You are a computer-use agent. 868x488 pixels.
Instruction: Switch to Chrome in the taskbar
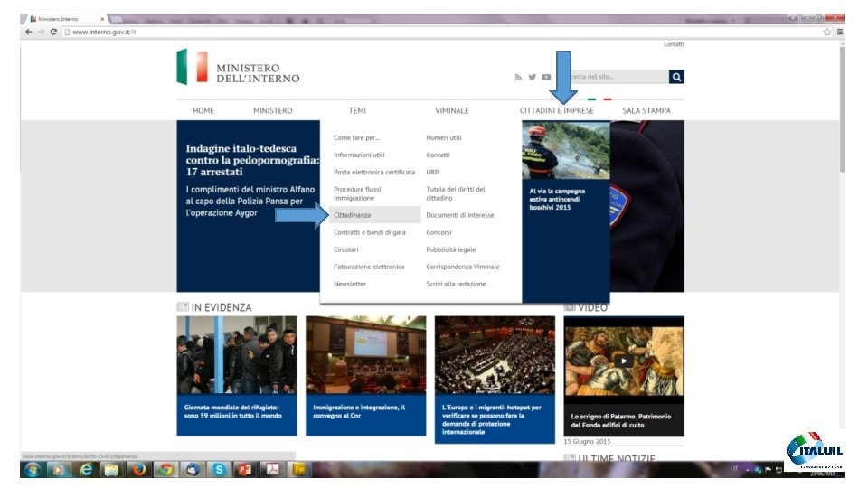(165, 470)
